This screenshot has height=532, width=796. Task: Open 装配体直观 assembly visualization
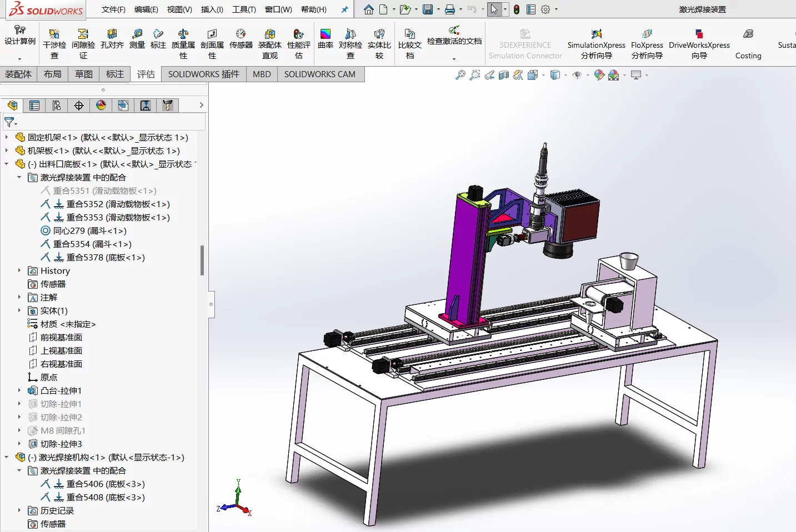(270, 43)
